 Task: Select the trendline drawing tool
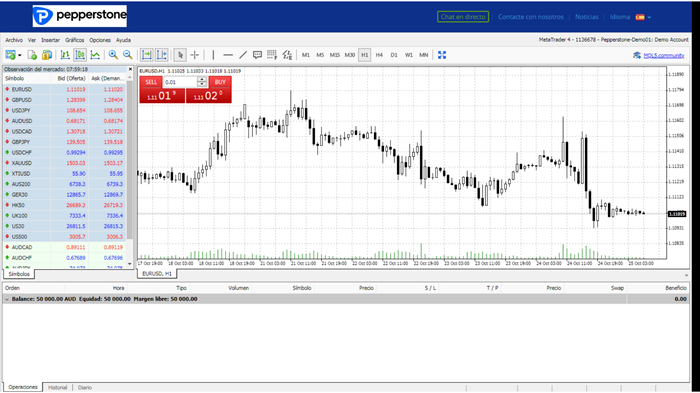(243, 55)
